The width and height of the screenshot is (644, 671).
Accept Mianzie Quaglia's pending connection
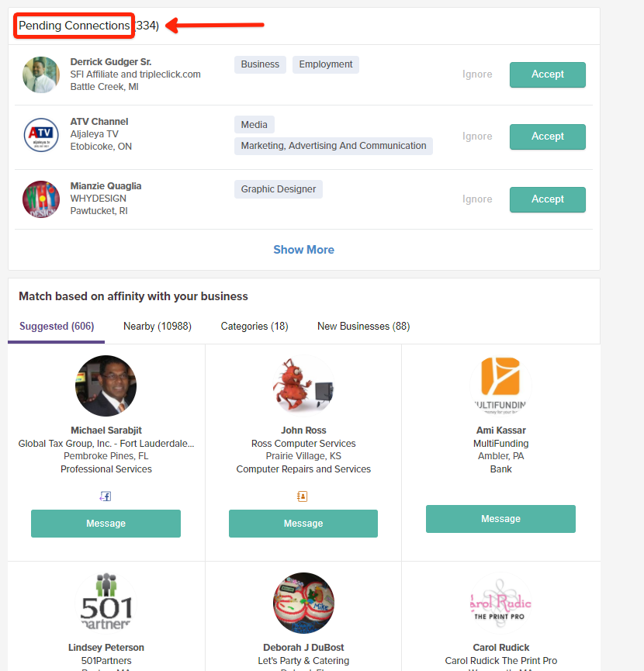(547, 199)
